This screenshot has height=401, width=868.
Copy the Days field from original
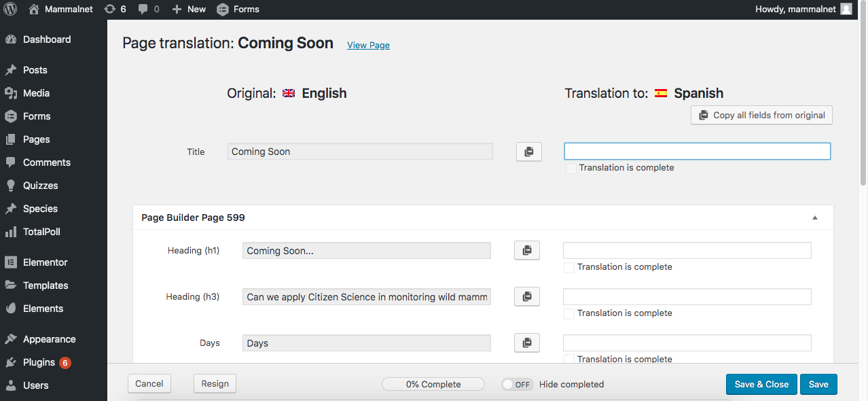(x=527, y=343)
